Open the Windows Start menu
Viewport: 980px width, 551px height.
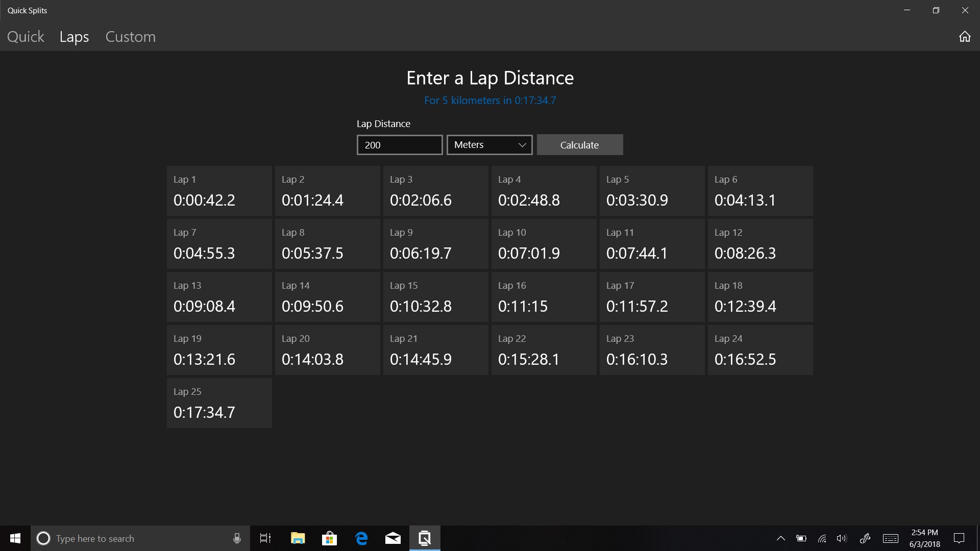coord(15,538)
